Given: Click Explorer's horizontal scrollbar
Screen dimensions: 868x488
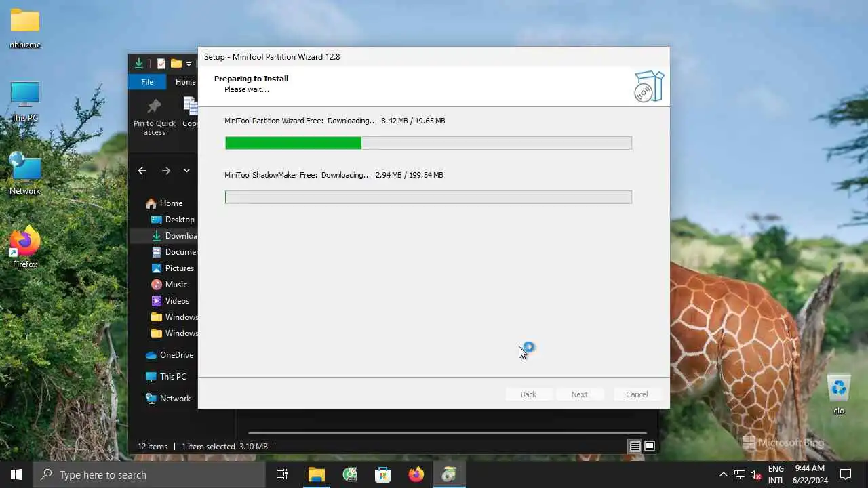Looking at the screenshot, I should tap(446, 432).
